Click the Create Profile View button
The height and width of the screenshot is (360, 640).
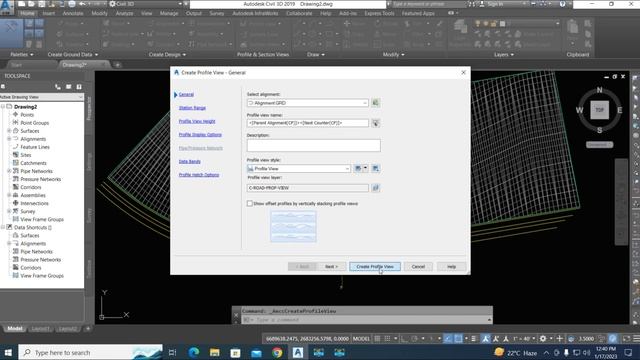[375, 267]
